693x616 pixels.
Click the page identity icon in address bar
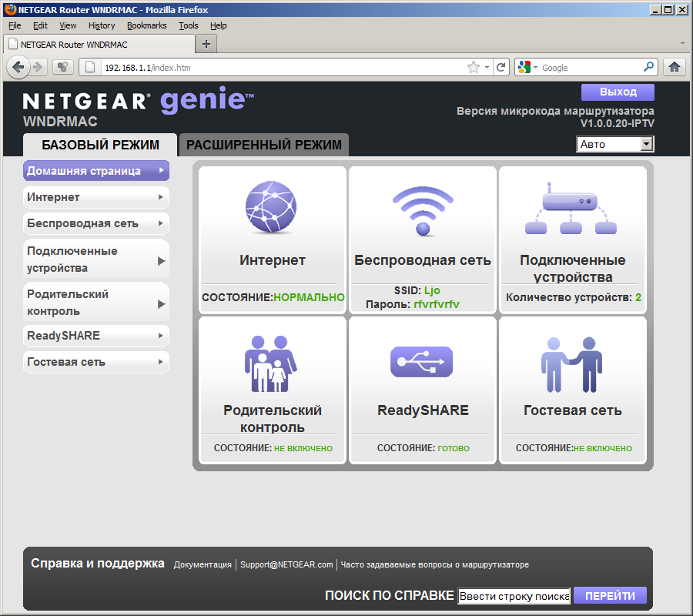tap(90, 67)
